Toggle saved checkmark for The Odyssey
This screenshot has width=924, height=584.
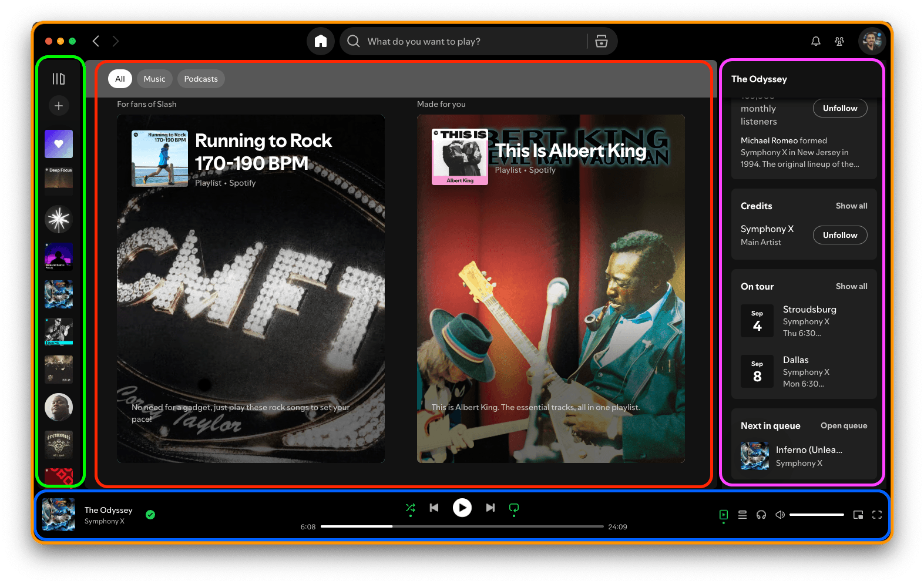pos(150,515)
